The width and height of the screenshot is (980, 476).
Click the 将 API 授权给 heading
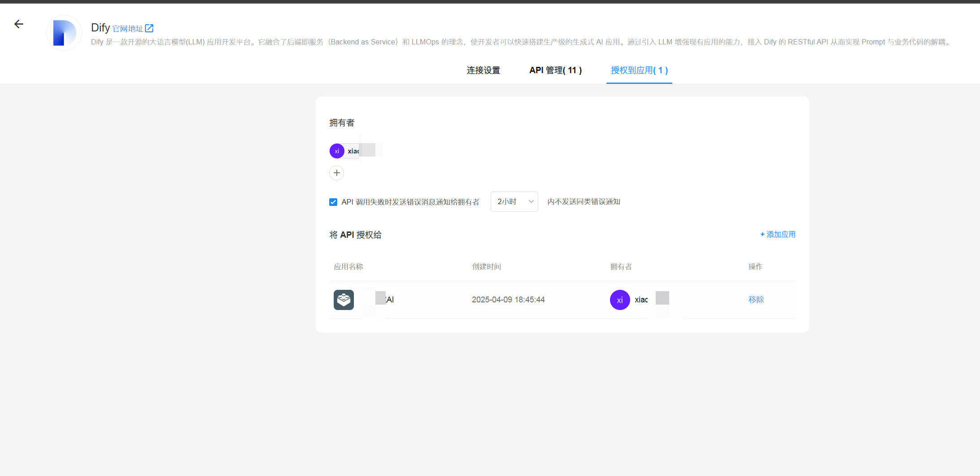(355, 235)
